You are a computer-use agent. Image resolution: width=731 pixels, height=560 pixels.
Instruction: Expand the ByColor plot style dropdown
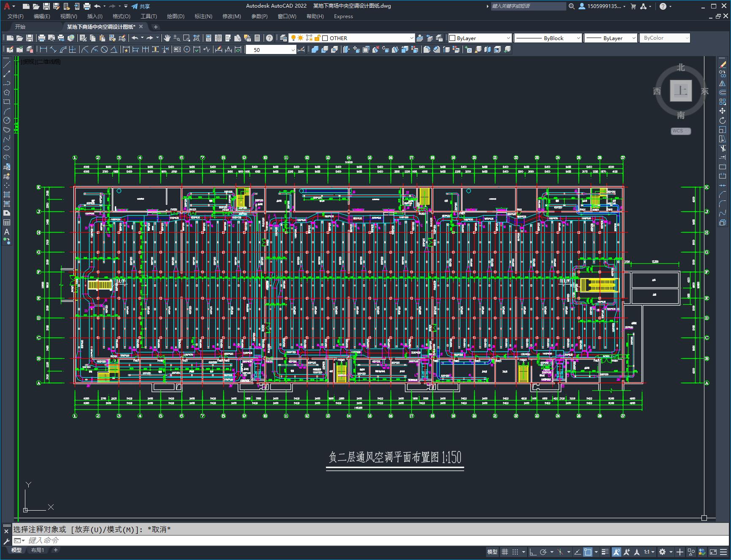point(687,38)
